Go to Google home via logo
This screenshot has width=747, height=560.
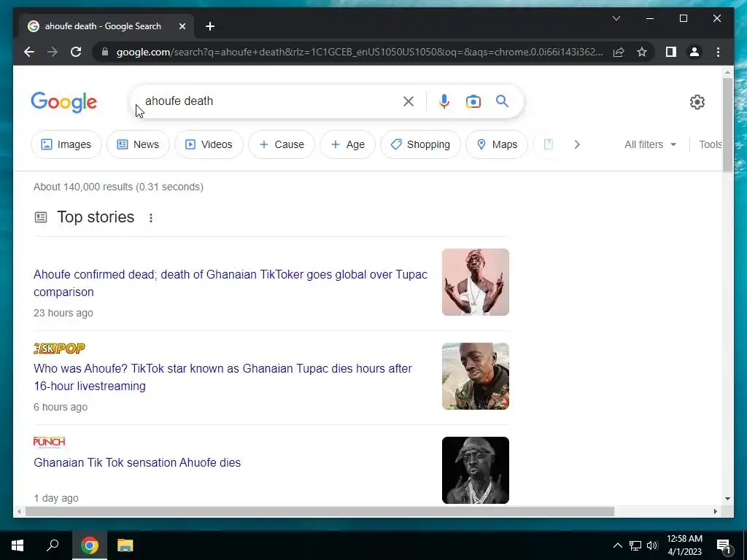click(x=64, y=102)
